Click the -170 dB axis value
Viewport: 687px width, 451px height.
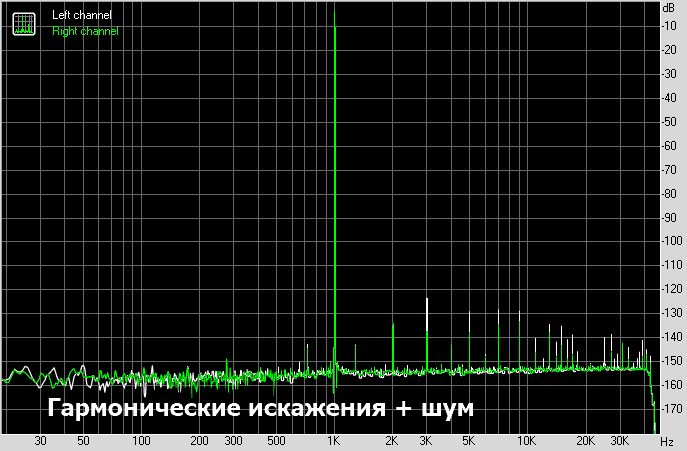pos(672,408)
